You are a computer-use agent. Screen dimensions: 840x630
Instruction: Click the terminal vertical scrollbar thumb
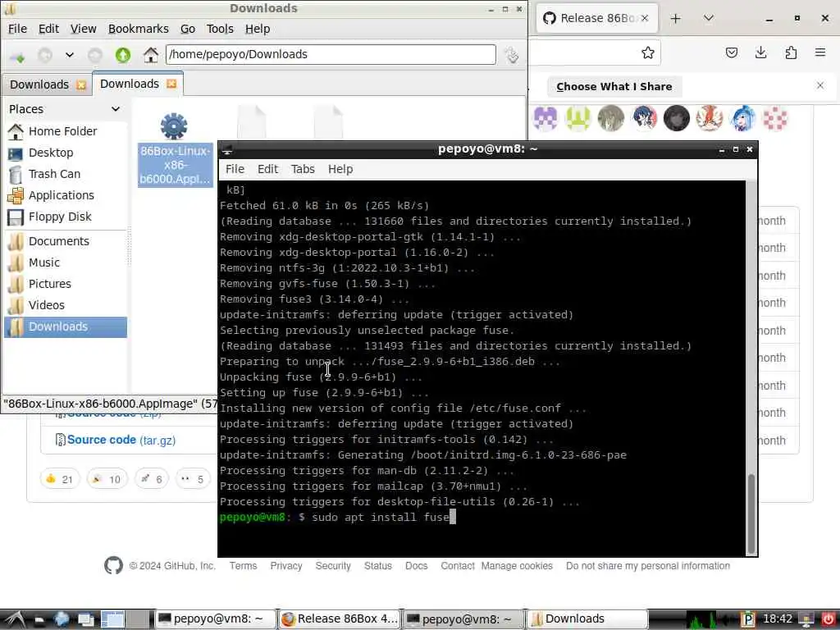(x=751, y=514)
